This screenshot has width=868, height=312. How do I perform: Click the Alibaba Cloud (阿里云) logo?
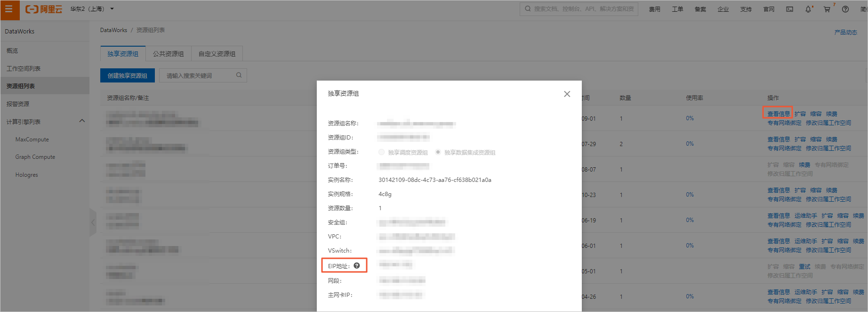44,9
